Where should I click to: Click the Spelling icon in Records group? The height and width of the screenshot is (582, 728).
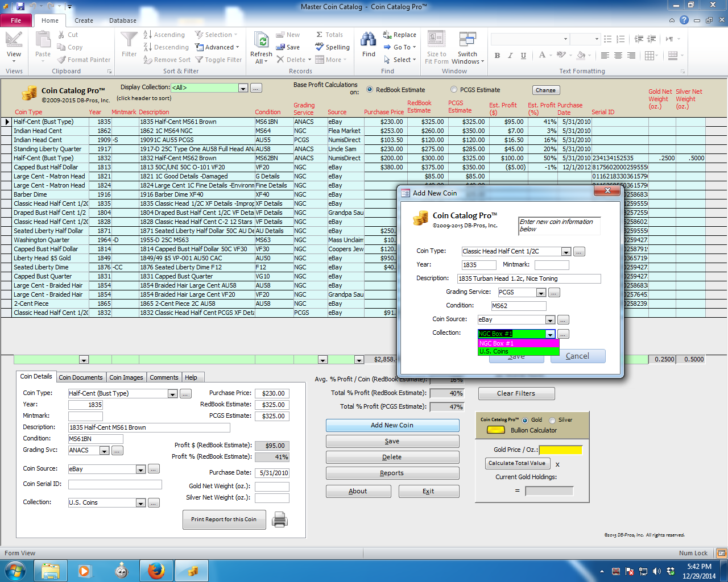320,48
